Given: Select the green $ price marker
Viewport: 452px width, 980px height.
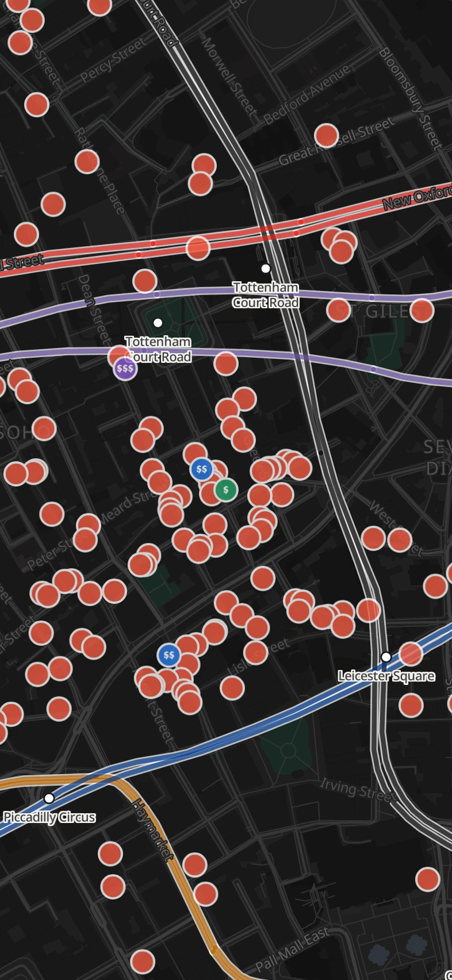Looking at the screenshot, I should coord(226,490).
